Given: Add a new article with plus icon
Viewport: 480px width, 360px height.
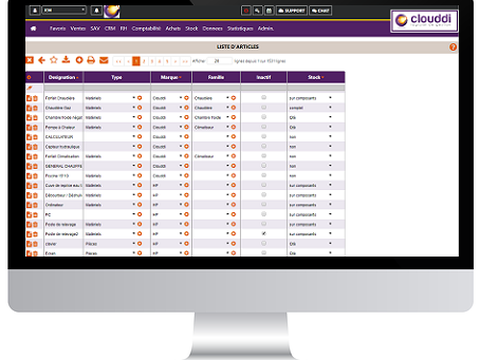Looking at the screenshot, I should point(79,60).
